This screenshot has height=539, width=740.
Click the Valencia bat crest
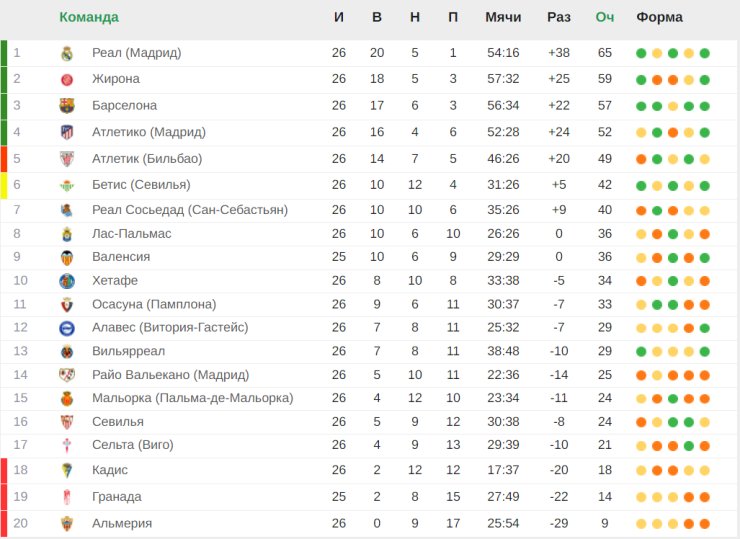pyautogui.click(x=67, y=257)
